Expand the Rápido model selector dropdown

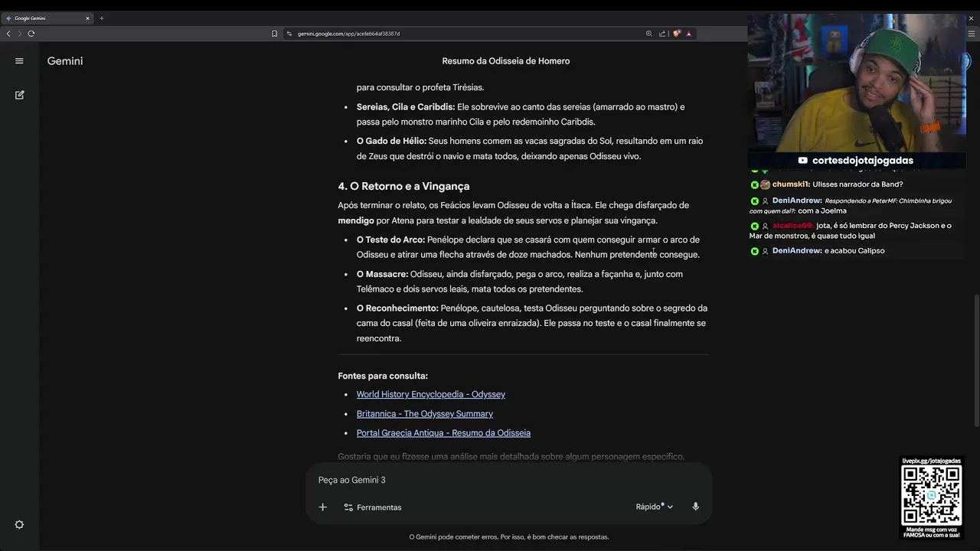[x=655, y=507]
